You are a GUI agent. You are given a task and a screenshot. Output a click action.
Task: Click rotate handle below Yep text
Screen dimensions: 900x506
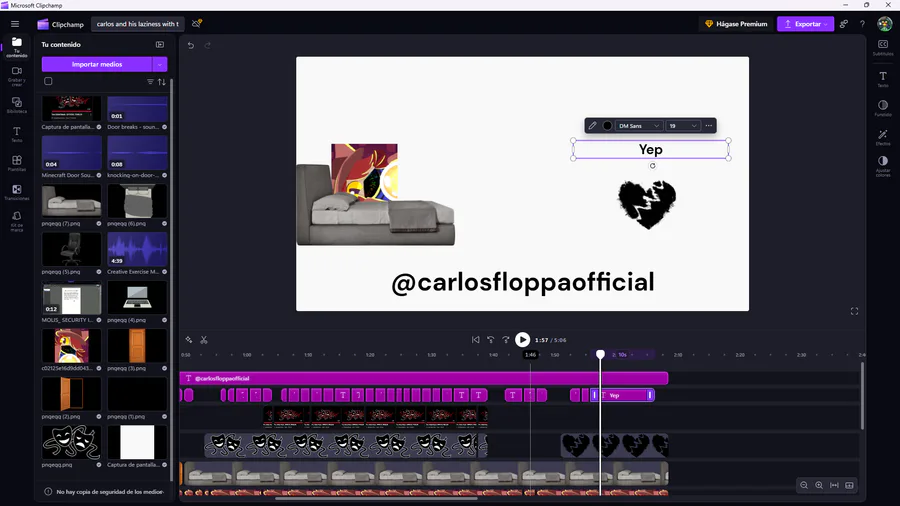coord(652,166)
